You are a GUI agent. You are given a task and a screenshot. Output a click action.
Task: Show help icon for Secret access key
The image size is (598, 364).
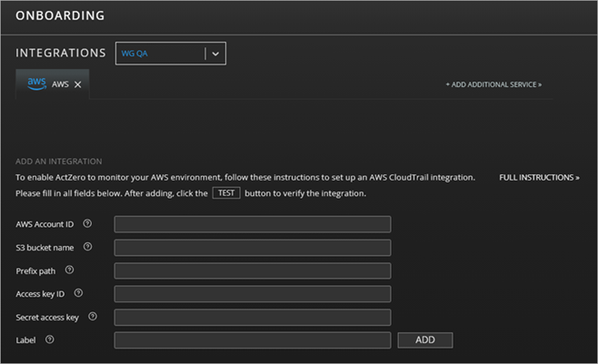(93, 317)
